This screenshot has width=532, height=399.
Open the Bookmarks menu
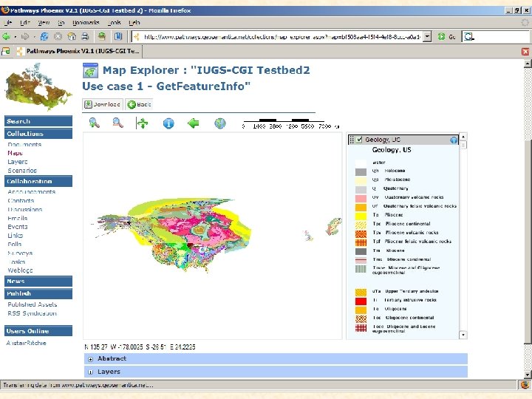[86, 23]
